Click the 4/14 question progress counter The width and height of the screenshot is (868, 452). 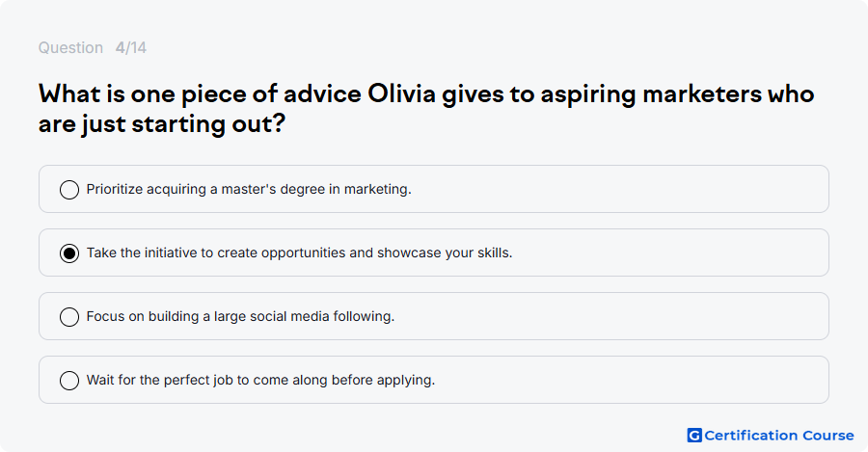tap(131, 47)
